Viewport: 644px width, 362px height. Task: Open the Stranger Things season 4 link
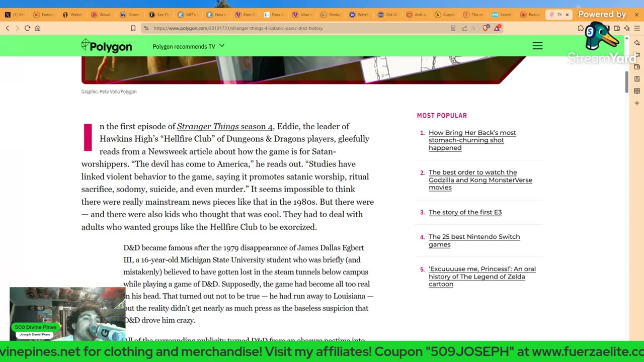tap(225, 127)
